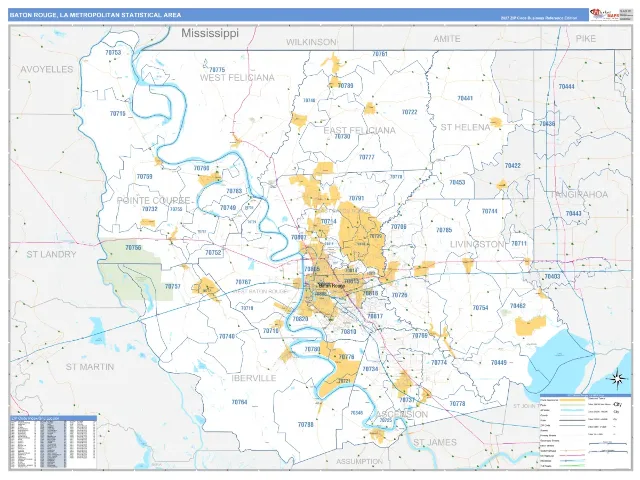The width and height of the screenshot is (640, 480).
Task: Click the ST LANDRY parish label
Action: (51, 254)
